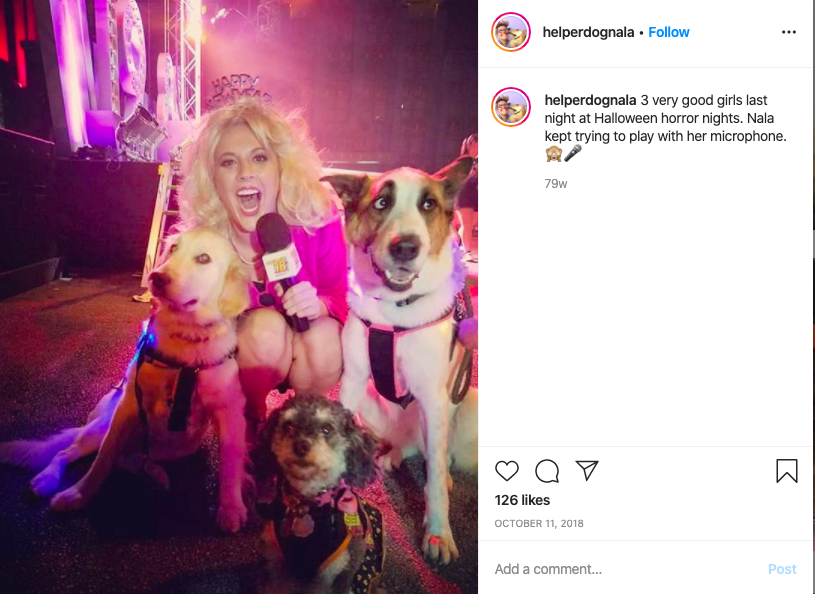The image size is (815, 594).
Task: Follow the helperdognala account
Action: (x=668, y=32)
